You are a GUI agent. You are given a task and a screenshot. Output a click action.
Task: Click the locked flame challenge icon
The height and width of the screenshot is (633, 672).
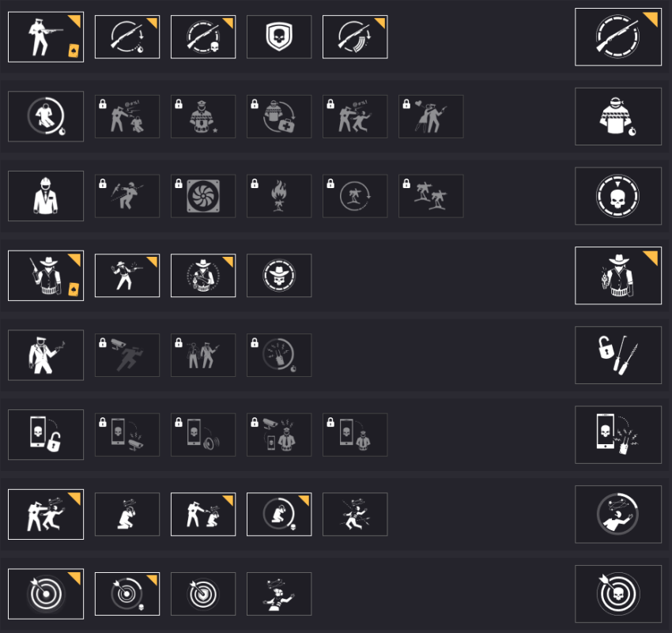point(278,196)
